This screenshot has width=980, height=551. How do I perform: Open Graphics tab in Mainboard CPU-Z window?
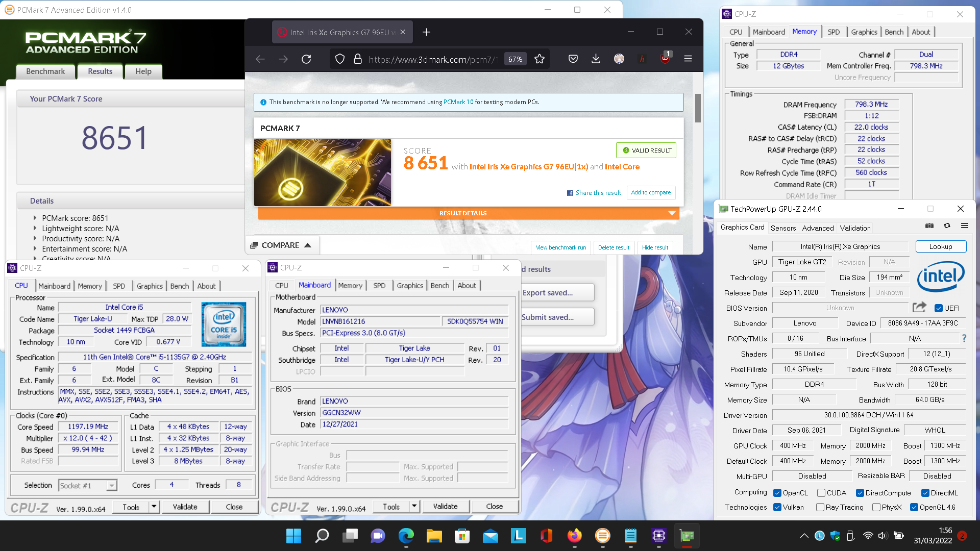410,286
